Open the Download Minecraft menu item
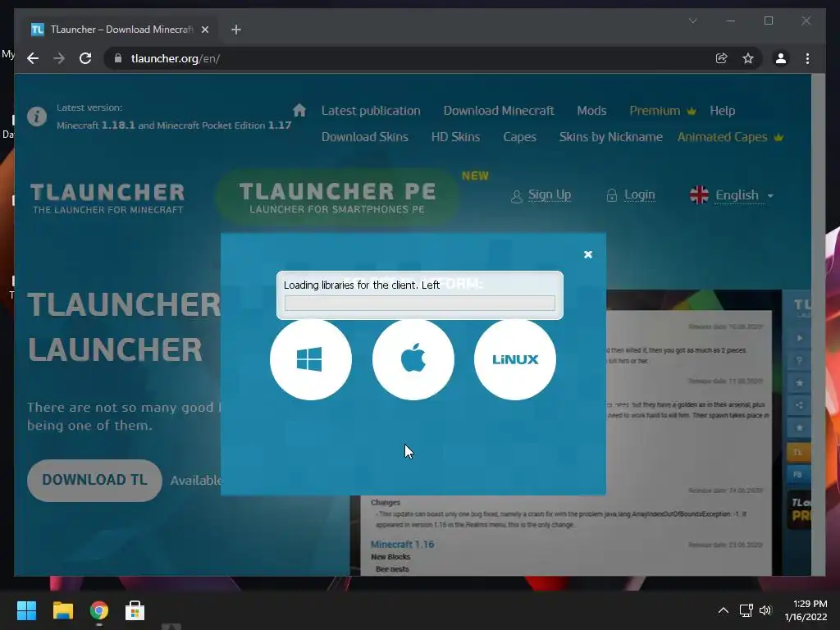The image size is (840, 630). (x=498, y=111)
